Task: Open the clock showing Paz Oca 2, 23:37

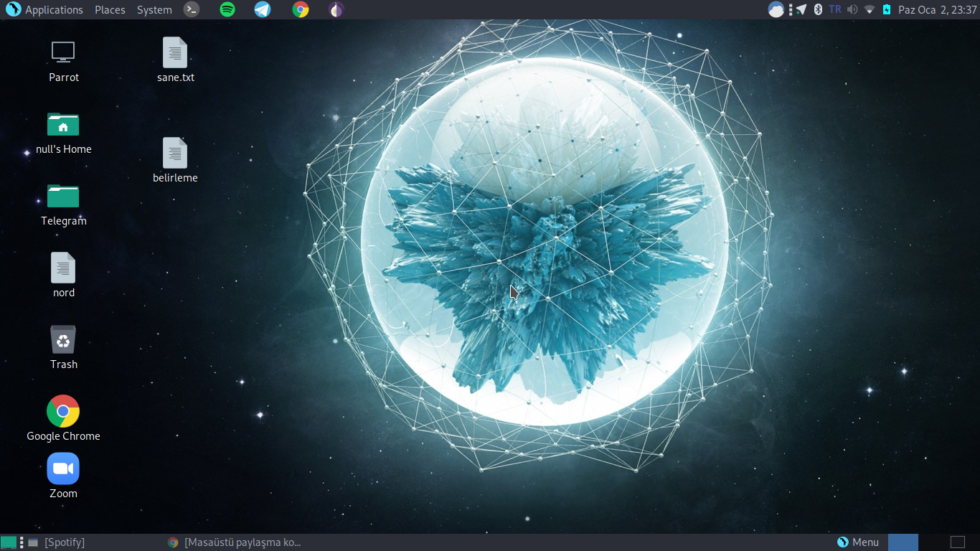Action: coord(938,9)
